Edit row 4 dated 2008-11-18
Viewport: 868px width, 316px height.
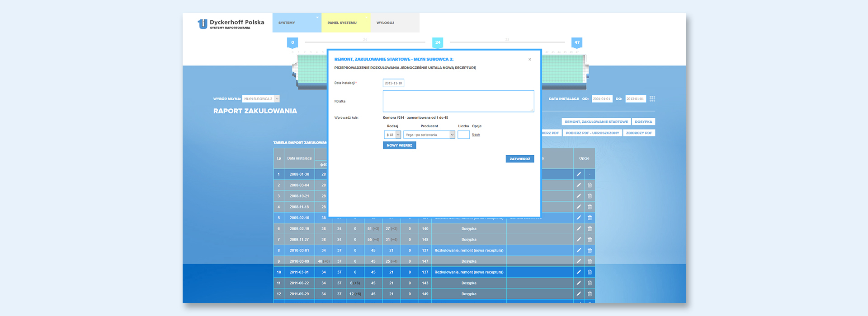click(579, 207)
